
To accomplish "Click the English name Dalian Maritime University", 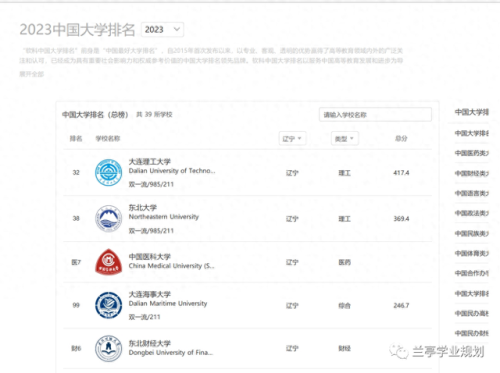I will click(x=168, y=303).
